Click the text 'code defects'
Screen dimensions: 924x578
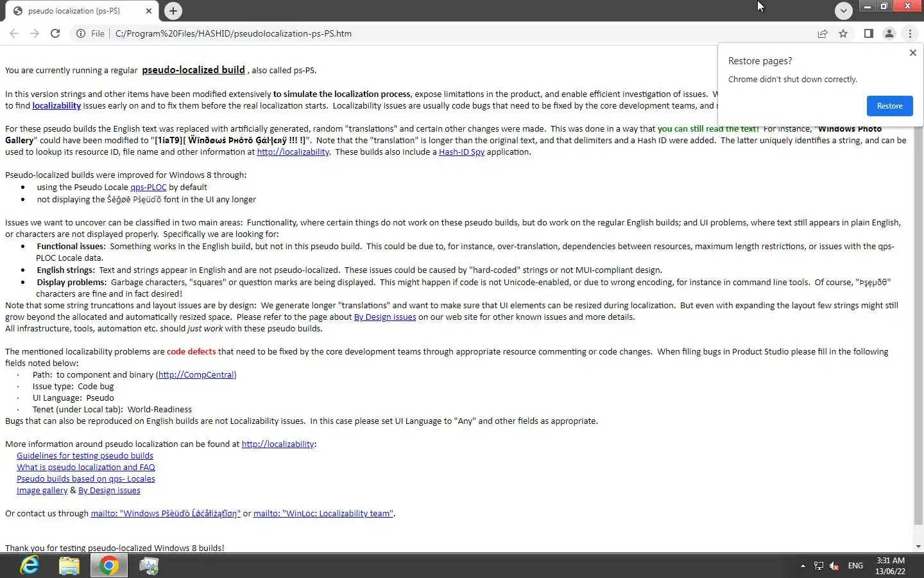191,351
